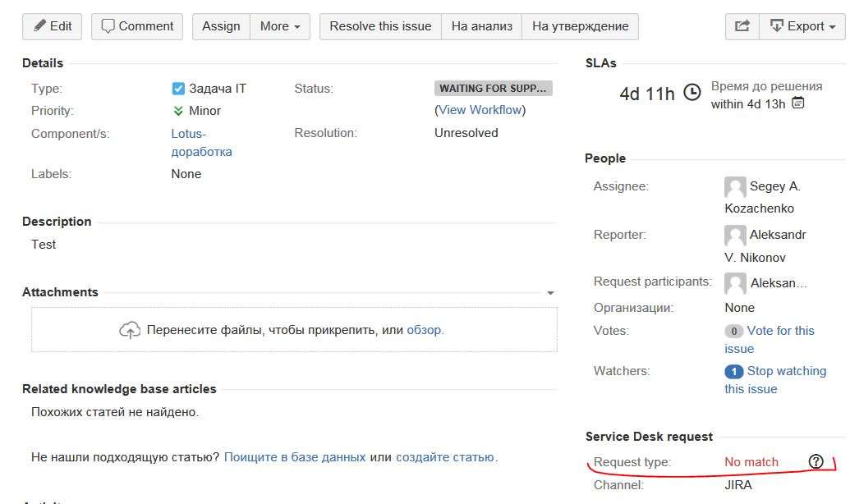Click the WAITING FOR SUPP... status badge
The image size is (850, 504).
tap(494, 89)
